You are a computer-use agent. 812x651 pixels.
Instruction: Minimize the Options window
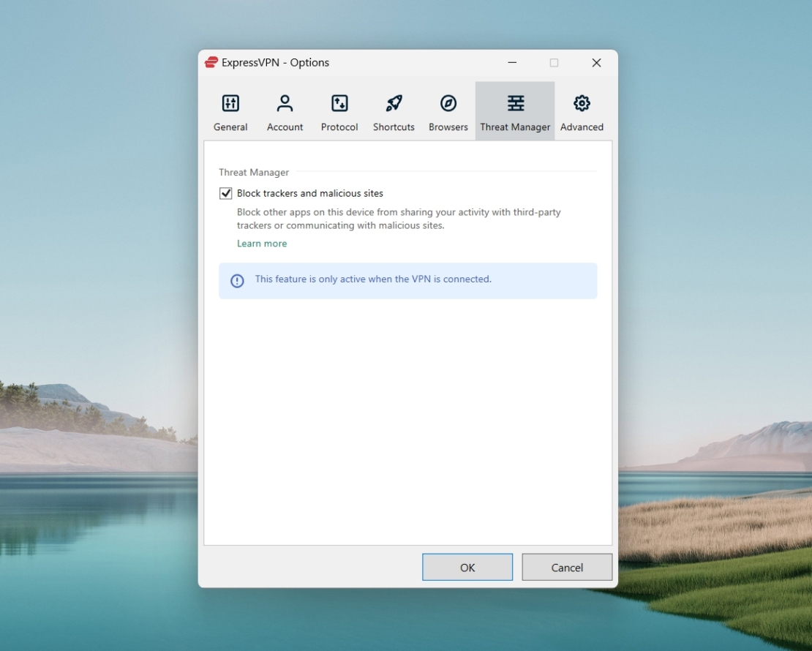point(511,62)
